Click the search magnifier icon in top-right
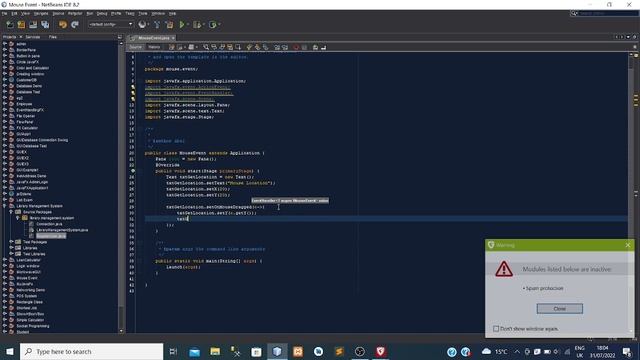 pyautogui.click(x=574, y=13)
